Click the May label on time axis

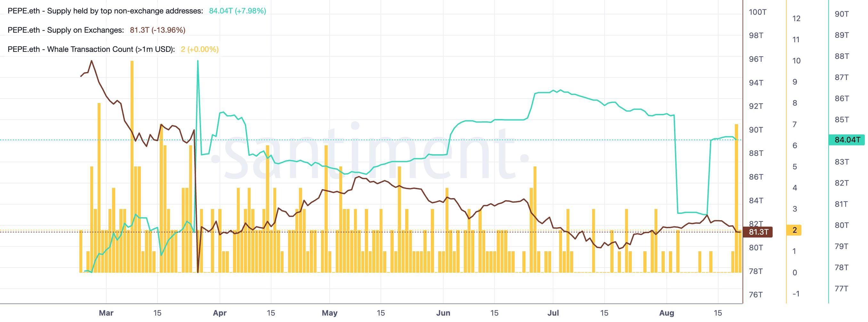click(x=330, y=313)
